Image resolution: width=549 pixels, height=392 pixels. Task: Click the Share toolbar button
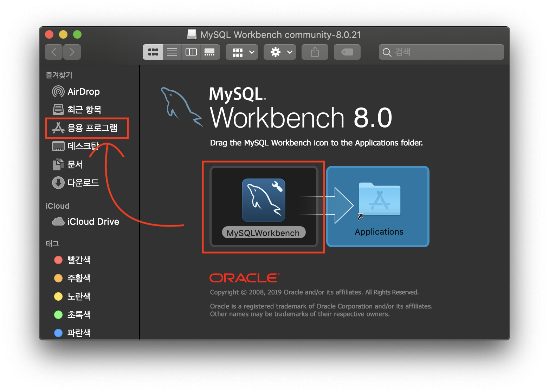pos(315,52)
